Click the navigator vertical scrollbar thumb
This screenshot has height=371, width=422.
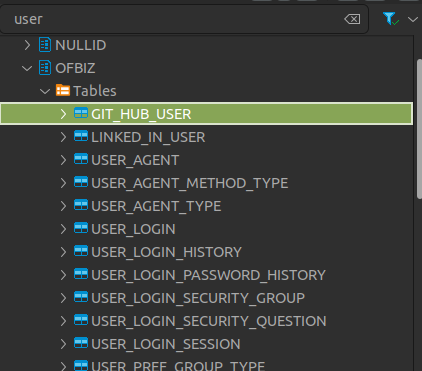419,129
